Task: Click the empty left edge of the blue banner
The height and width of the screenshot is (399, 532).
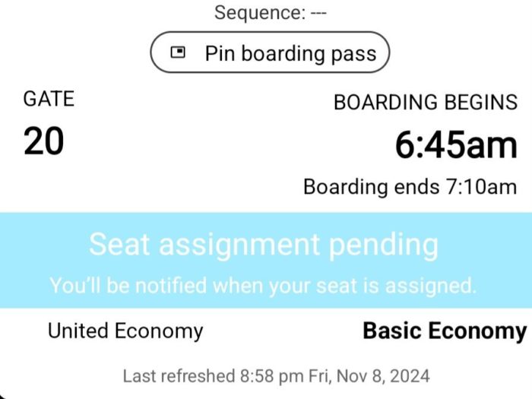Action: [19, 260]
